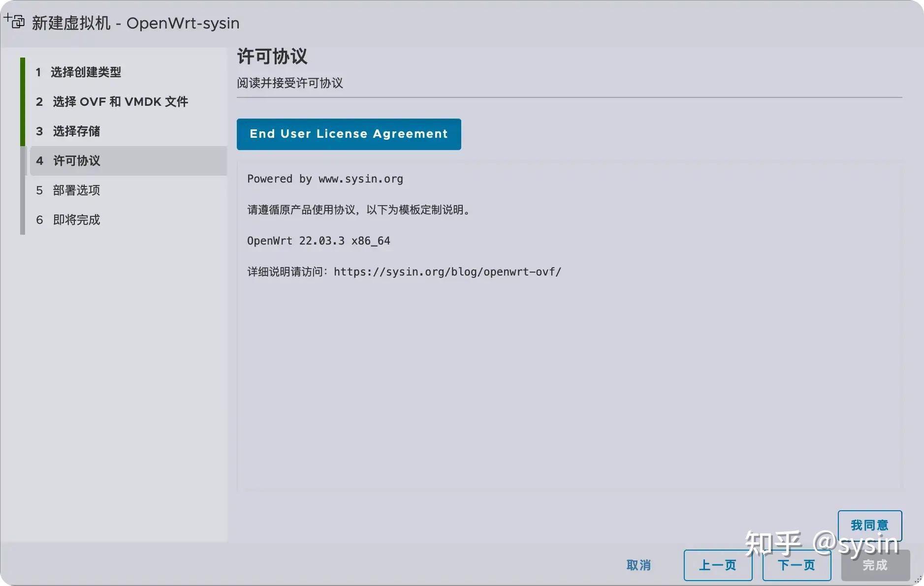Image resolution: width=924 pixels, height=586 pixels.
Task: Click 取消 to cancel the wizard
Action: pos(639,565)
